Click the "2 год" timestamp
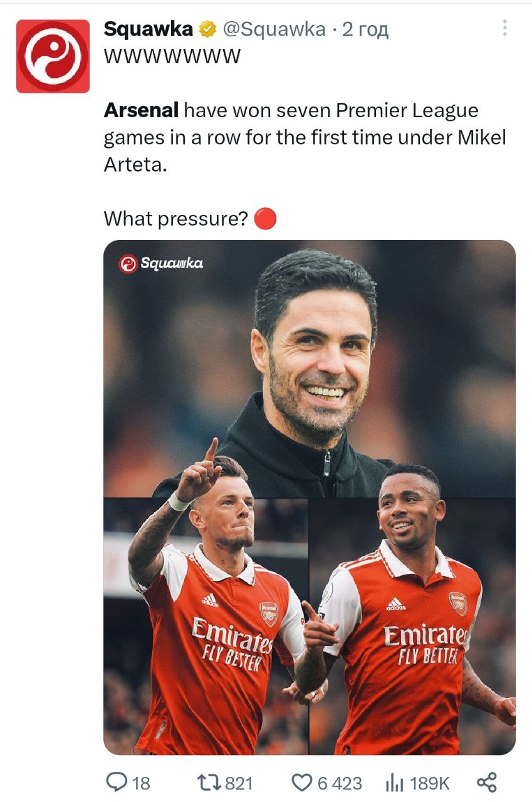The image size is (532, 802). pyautogui.click(x=365, y=29)
